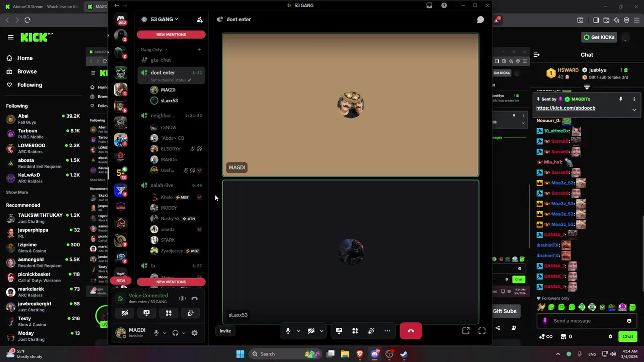Turn on camera in voice panel
This screenshot has width=644, height=362.
pyautogui.click(x=125, y=313)
